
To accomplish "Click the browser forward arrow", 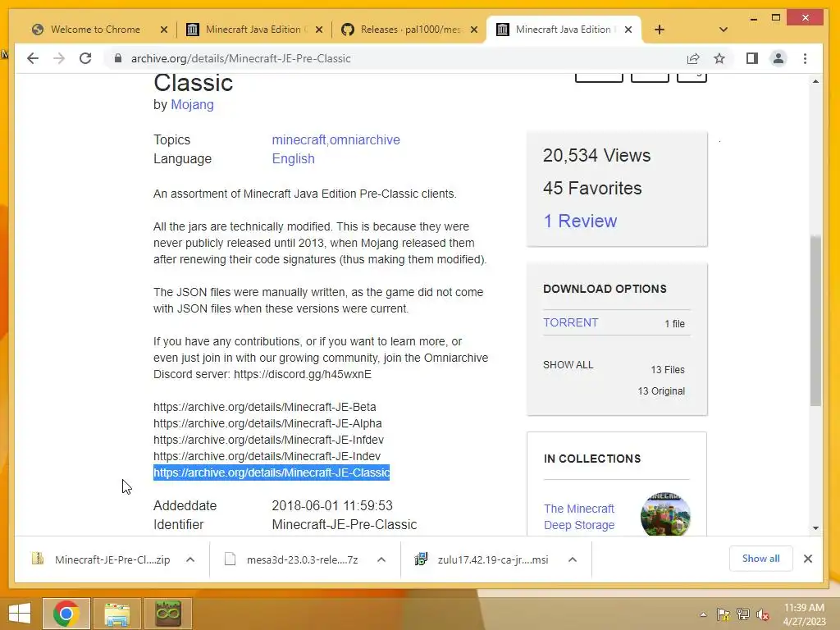I will coord(59,58).
